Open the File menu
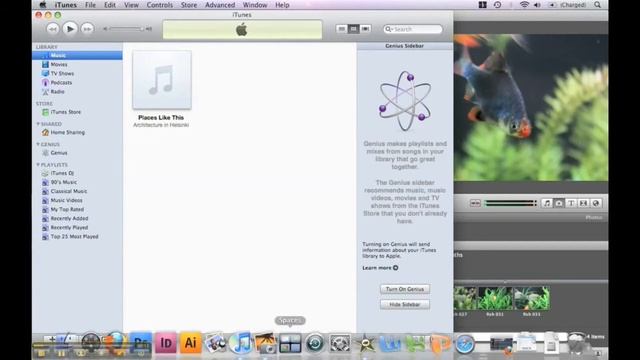 click(x=90, y=5)
